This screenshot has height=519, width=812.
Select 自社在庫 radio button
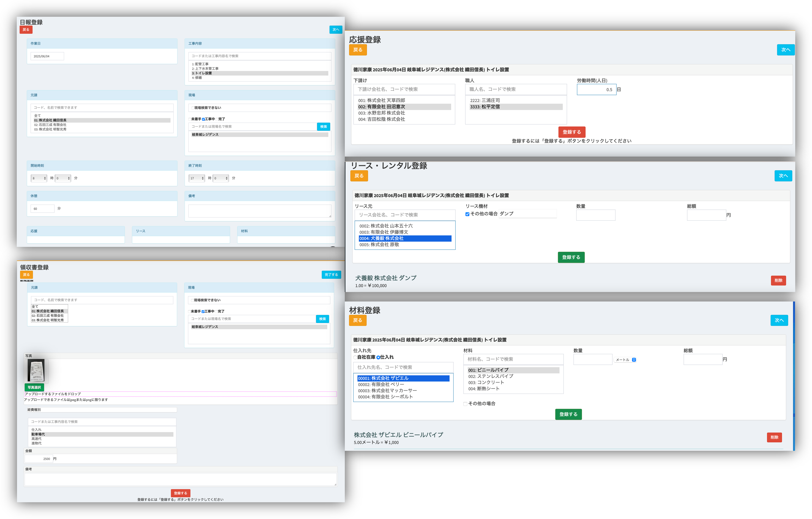pos(355,357)
